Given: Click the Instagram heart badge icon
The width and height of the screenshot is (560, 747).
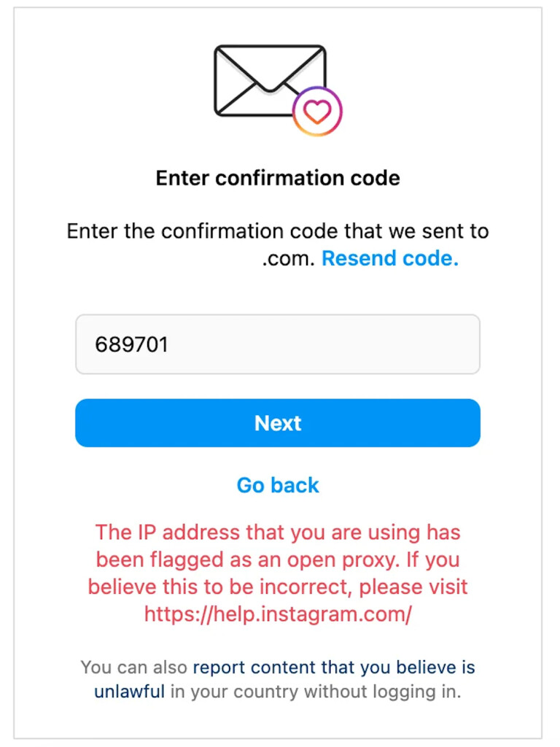Looking at the screenshot, I should (317, 112).
